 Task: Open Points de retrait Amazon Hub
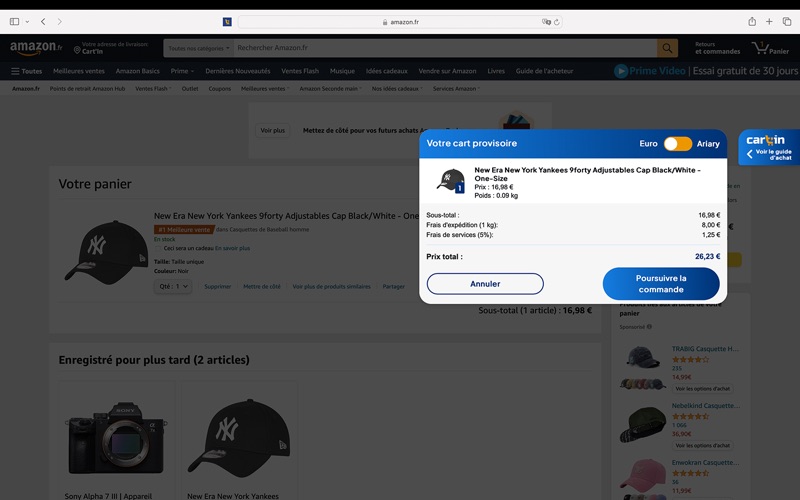[87, 88]
